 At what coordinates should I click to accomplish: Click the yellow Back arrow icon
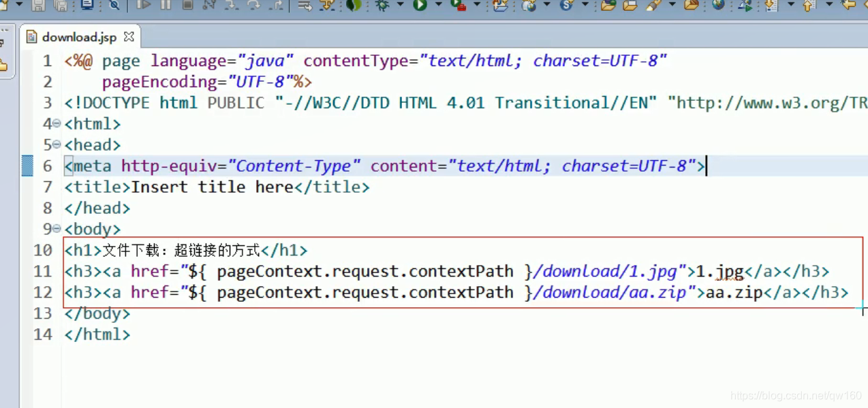(x=848, y=5)
